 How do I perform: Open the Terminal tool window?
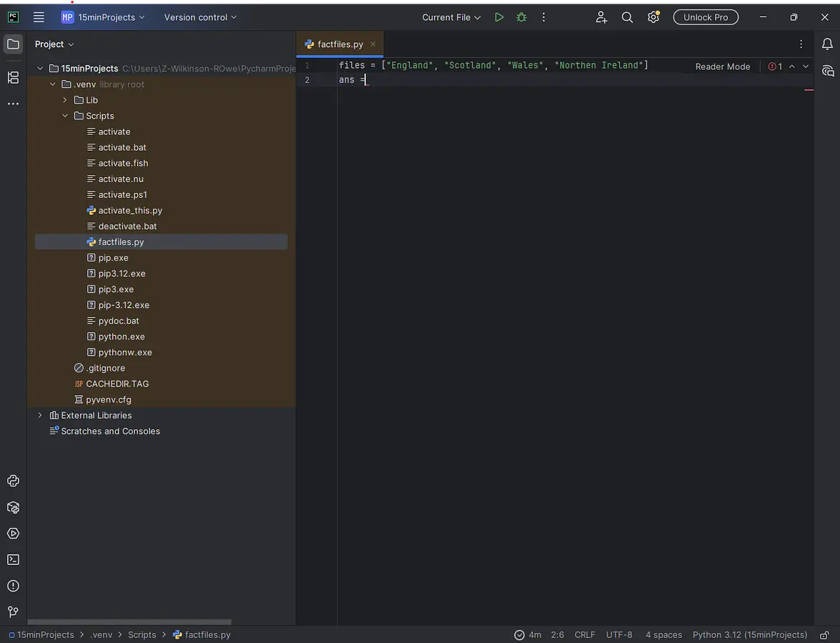coord(13,559)
